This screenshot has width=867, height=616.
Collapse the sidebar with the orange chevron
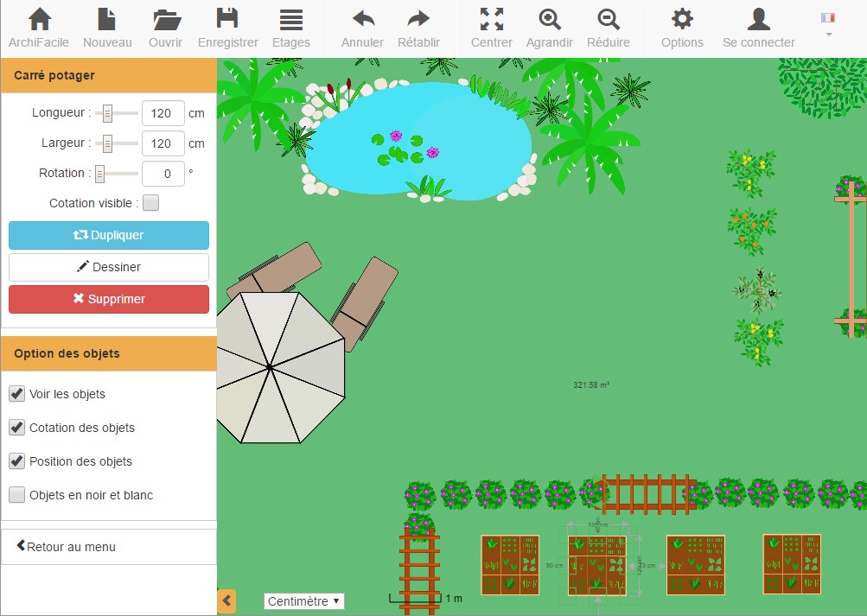pos(227,600)
